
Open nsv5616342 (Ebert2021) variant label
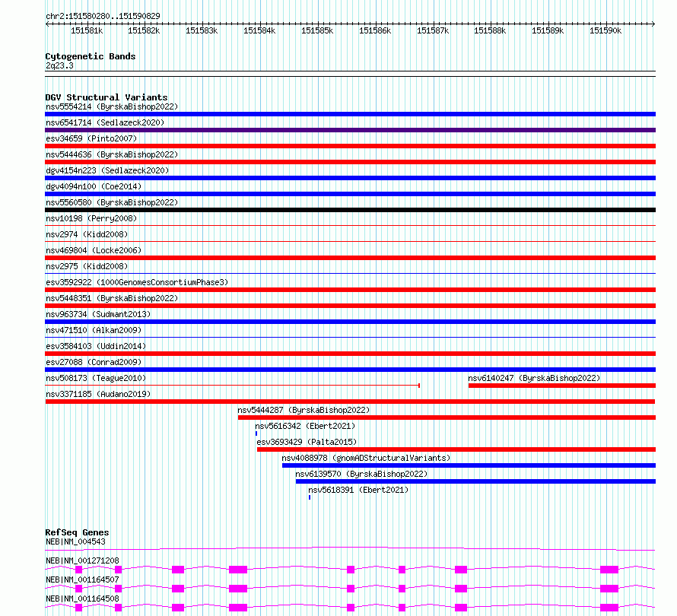pos(305,426)
